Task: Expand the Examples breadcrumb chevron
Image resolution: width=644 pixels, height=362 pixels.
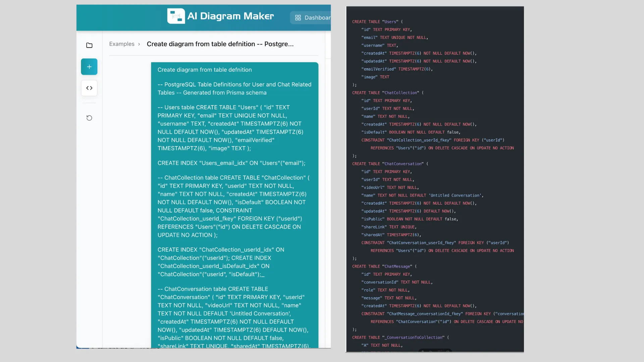Action: click(x=139, y=44)
